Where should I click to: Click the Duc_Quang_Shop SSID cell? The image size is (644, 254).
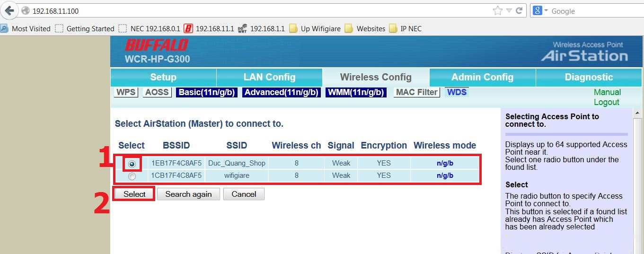tap(237, 163)
